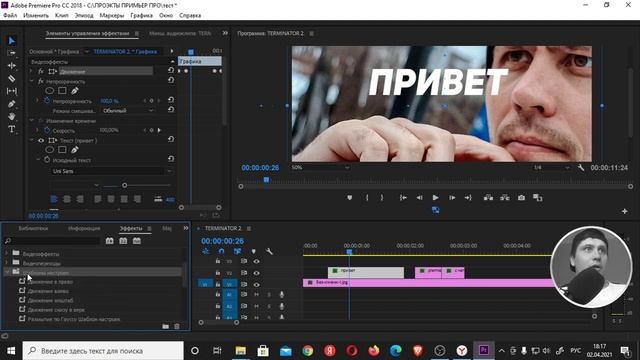Viewport: 640px width, 360px height.
Task: Export frame with camera icon
Action: click(x=521, y=198)
